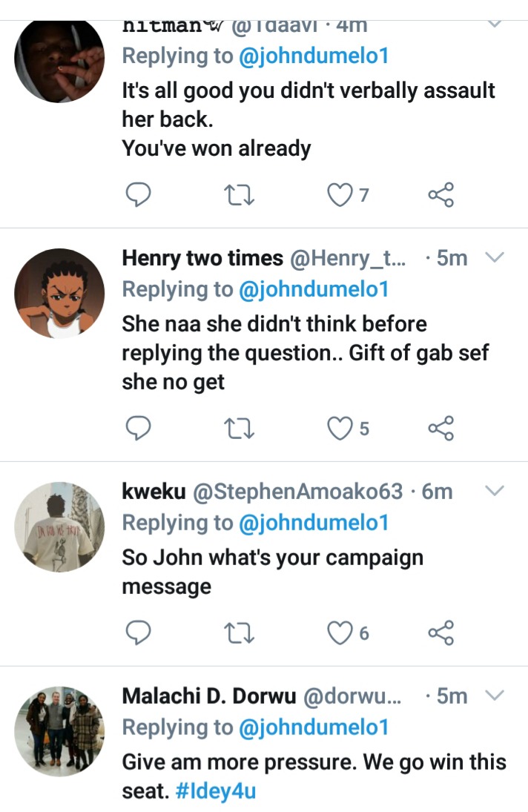Open dropdown arrow on Malachi D. Dorwu's tweet
This screenshot has width=528, height=812.
494,696
